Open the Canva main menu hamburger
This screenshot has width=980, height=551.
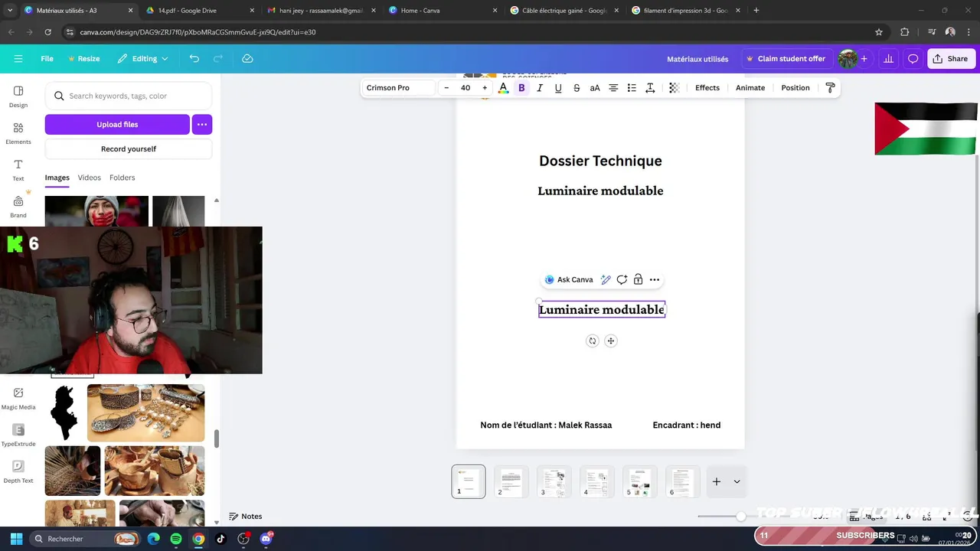[x=18, y=59]
